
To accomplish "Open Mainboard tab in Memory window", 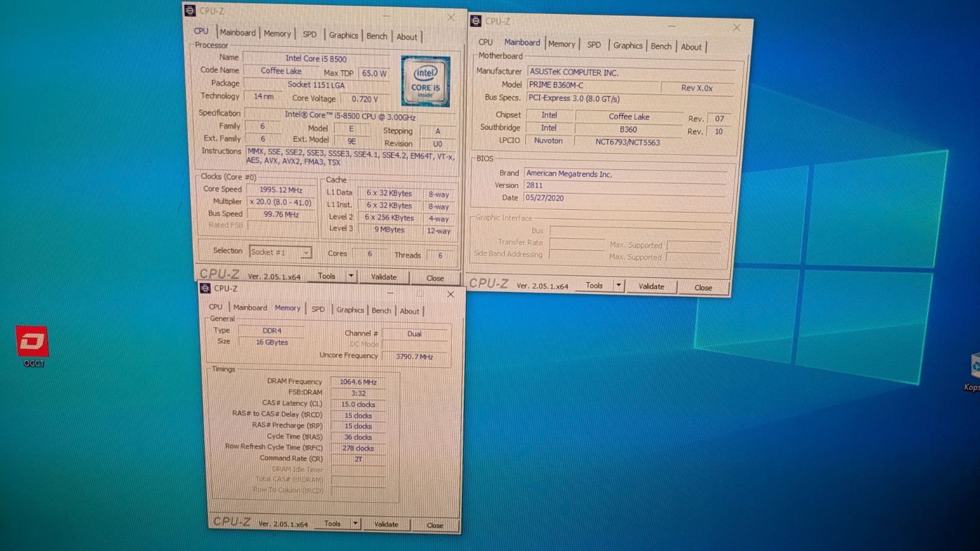I will click(250, 307).
